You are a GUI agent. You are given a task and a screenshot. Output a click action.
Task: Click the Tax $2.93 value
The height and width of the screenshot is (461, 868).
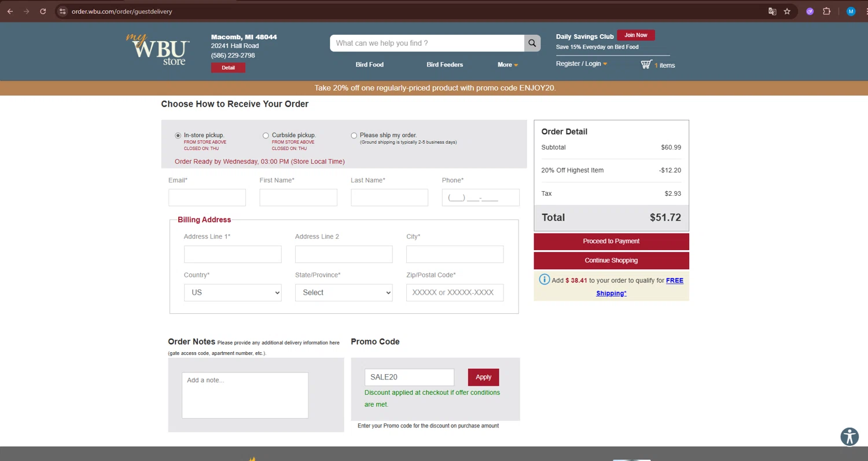[673, 193]
